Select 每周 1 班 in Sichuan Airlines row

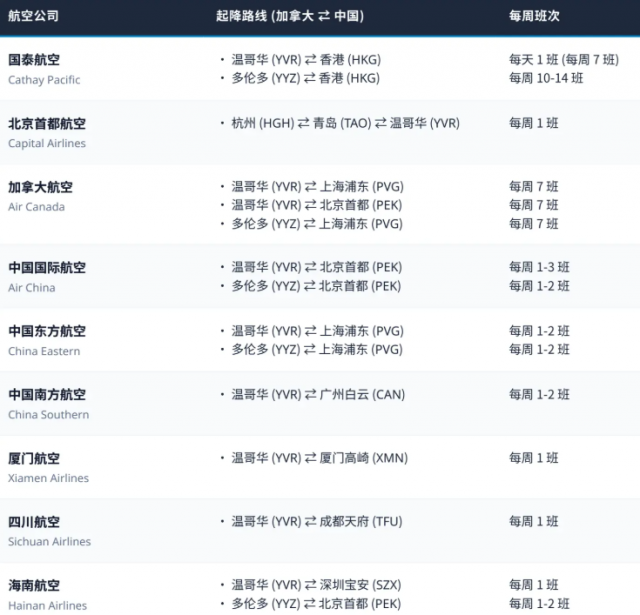[x=533, y=521]
